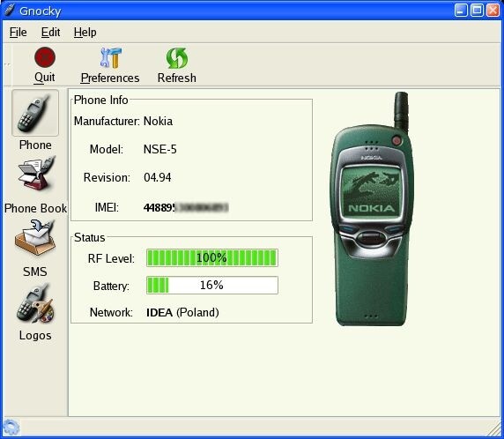
Task: Click the Nokia phone picture
Action: click(x=372, y=209)
